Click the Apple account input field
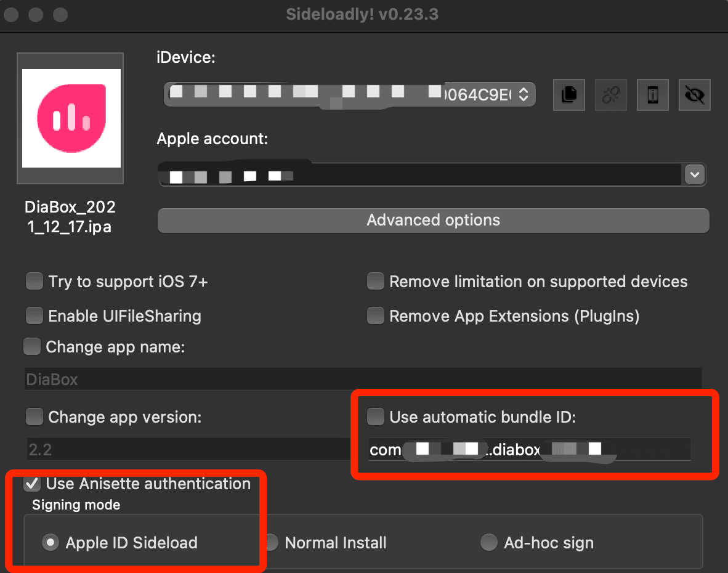Viewport: 728px width, 573px height. point(420,174)
